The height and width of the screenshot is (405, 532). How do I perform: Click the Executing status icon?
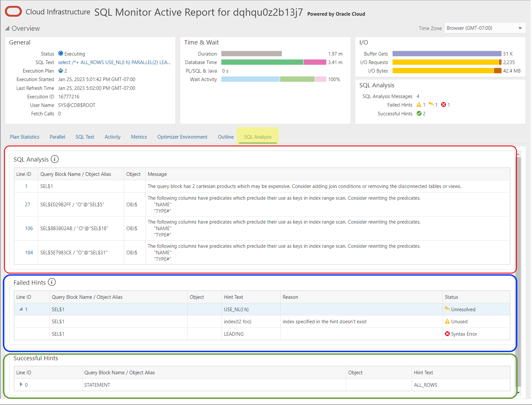click(x=60, y=53)
